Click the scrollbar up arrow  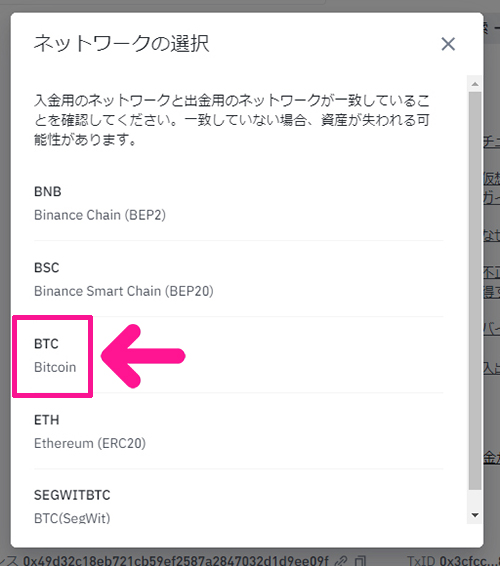tap(475, 84)
